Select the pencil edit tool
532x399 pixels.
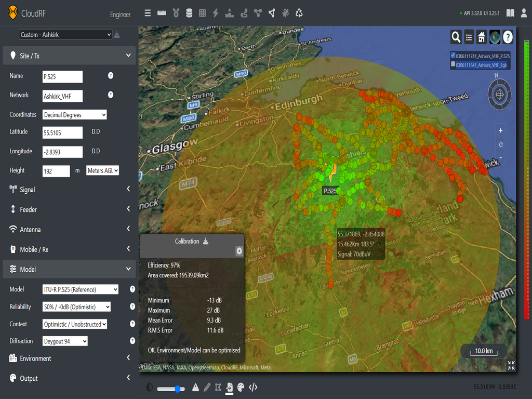[207, 388]
